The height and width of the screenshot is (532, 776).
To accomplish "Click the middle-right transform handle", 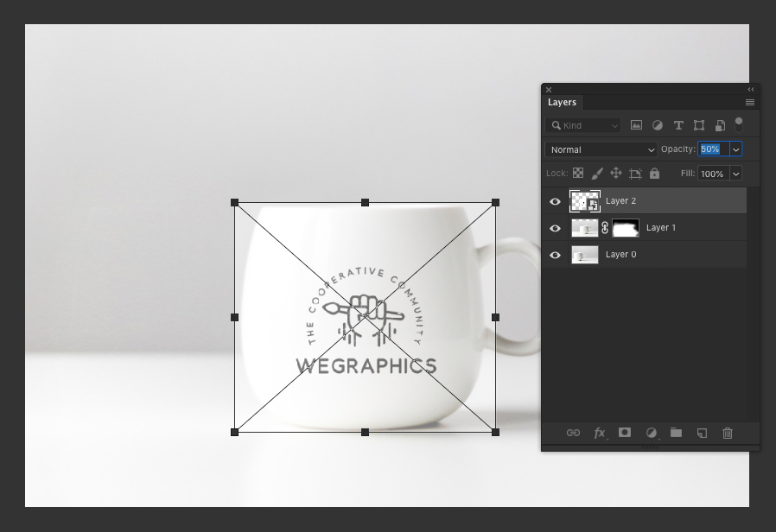I will [495, 318].
